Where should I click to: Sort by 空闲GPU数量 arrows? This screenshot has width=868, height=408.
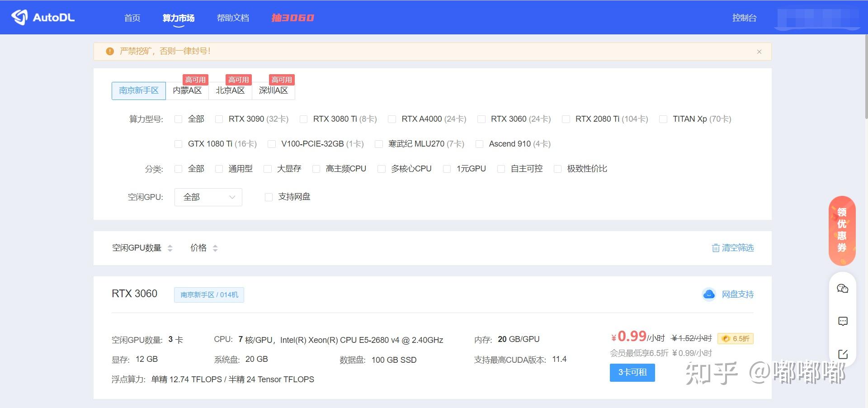point(170,248)
